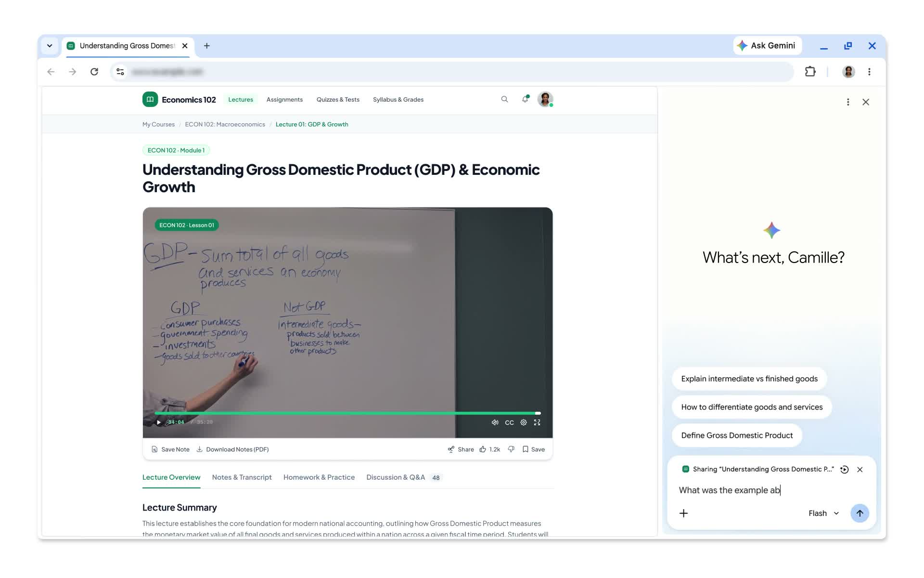This screenshot has width=924, height=578.
Task: Choose suggestion Explain intermediate vs finished goods
Action: pos(749,379)
